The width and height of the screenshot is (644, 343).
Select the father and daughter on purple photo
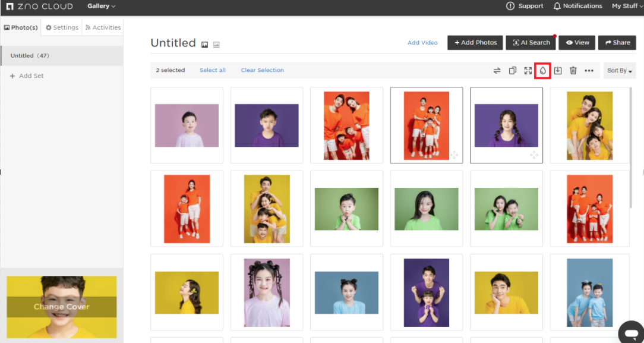pyautogui.click(x=427, y=292)
